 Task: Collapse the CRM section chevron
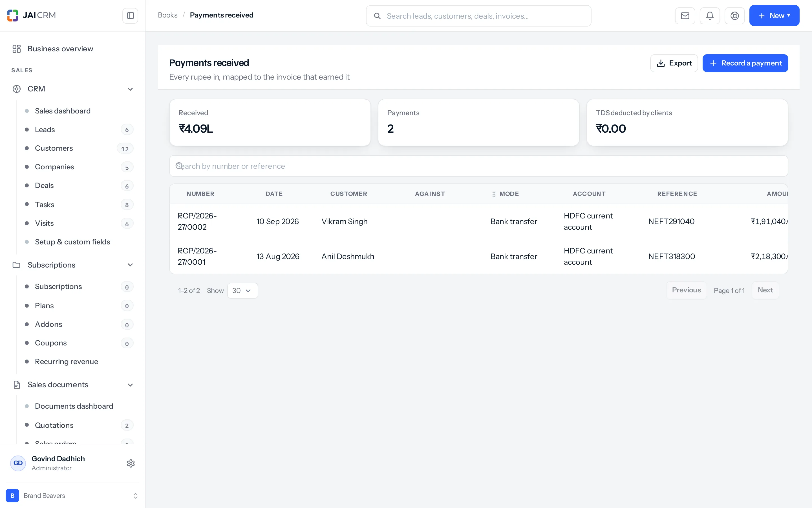point(130,89)
